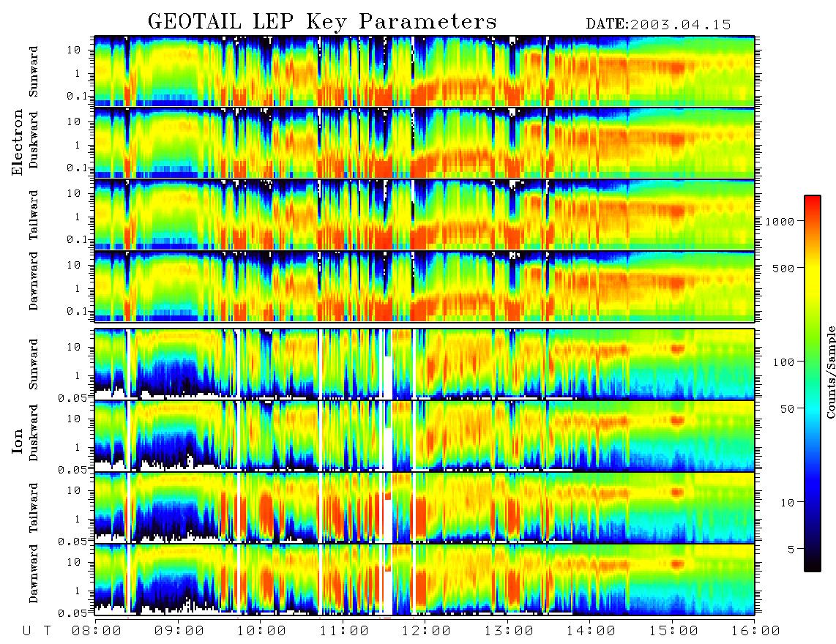Click the Electron Sunward spectrogram panel

coord(425,71)
